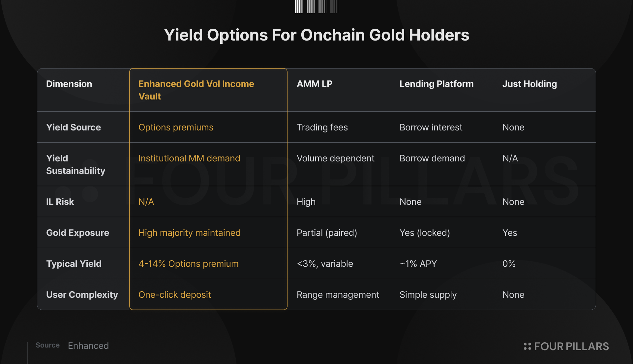Click the FOUR PILLARS brand text
The width and height of the screenshot is (633, 364).
click(x=571, y=346)
